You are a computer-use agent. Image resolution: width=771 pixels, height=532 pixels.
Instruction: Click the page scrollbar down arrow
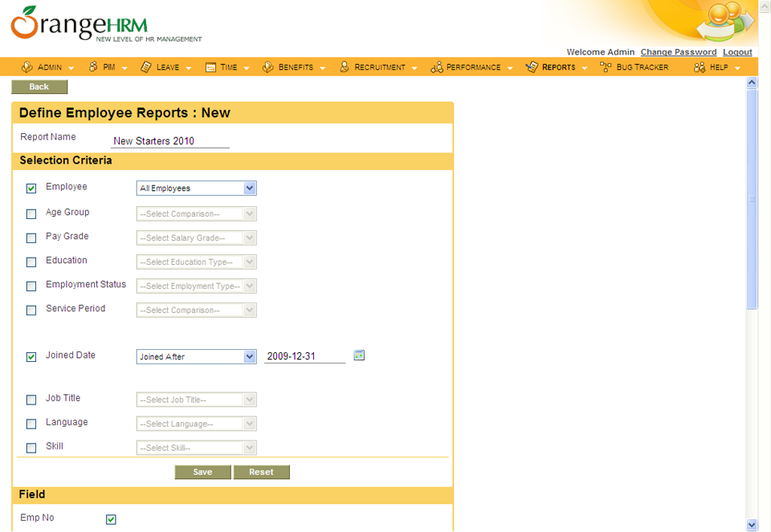(x=752, y=525)
